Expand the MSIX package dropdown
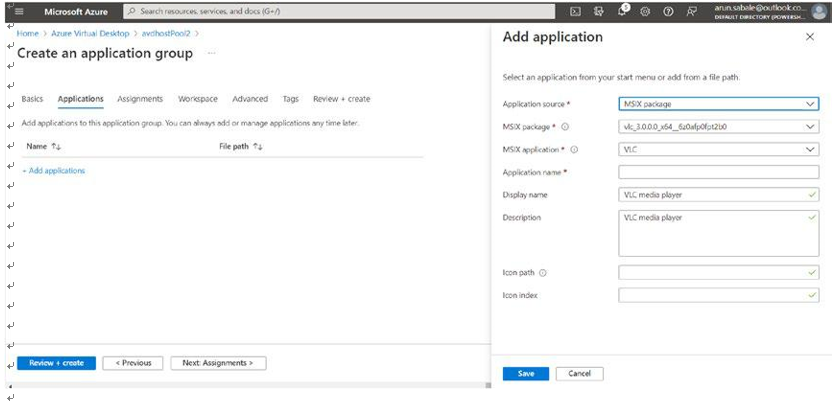 coord(719,127)
